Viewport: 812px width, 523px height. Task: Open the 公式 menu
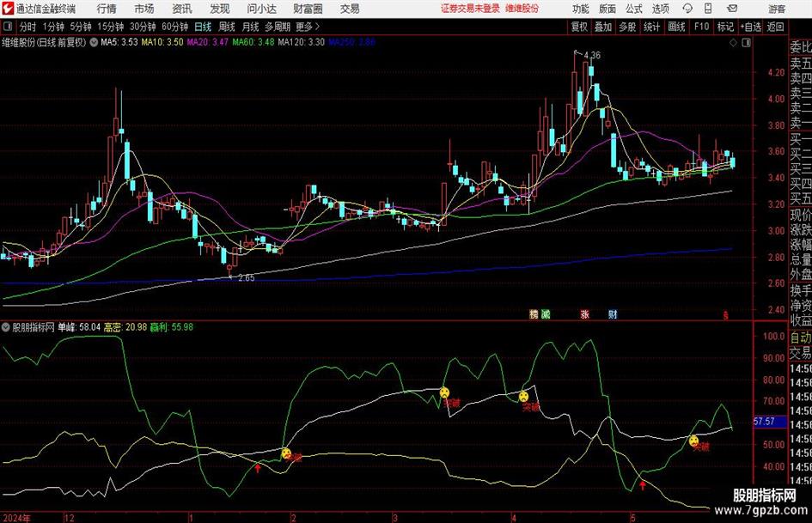(x=633, y=9)
